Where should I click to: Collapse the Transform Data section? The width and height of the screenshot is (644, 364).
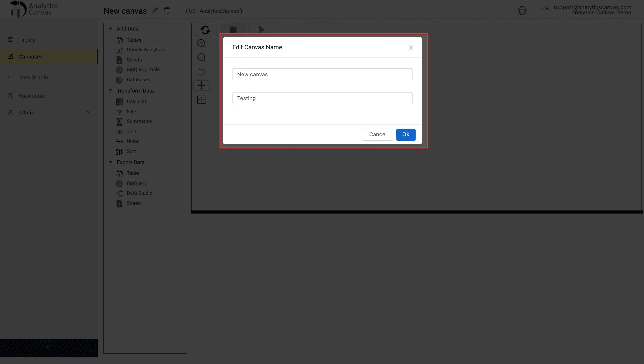click(110, 90)
